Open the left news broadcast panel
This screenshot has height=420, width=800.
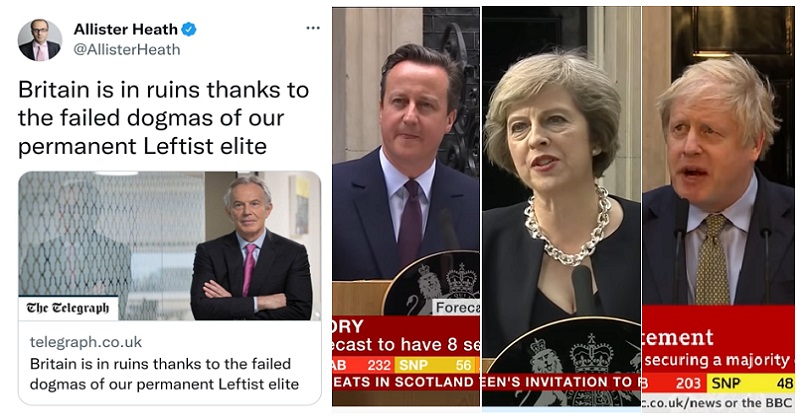pyautogui.click(x=406, y=206)
